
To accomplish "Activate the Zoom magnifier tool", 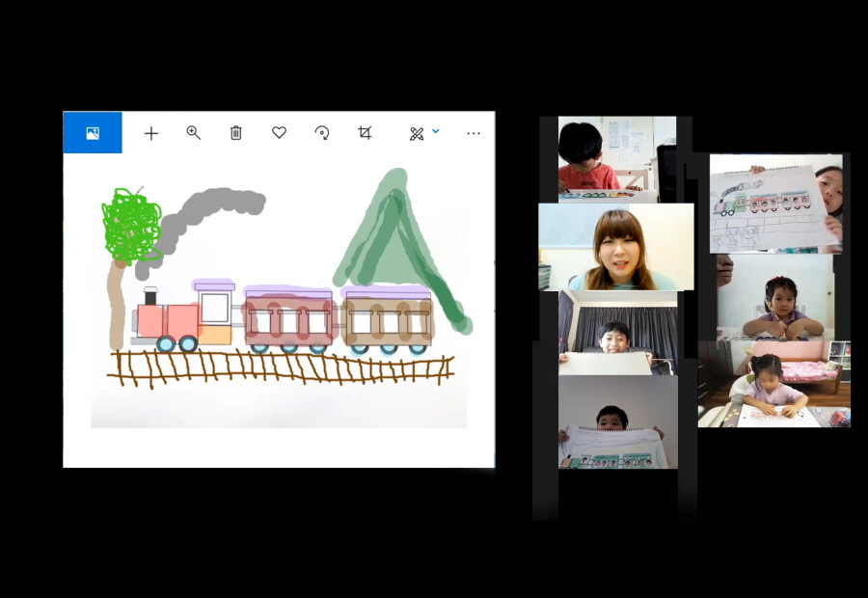I will click(x=193, y=133).
